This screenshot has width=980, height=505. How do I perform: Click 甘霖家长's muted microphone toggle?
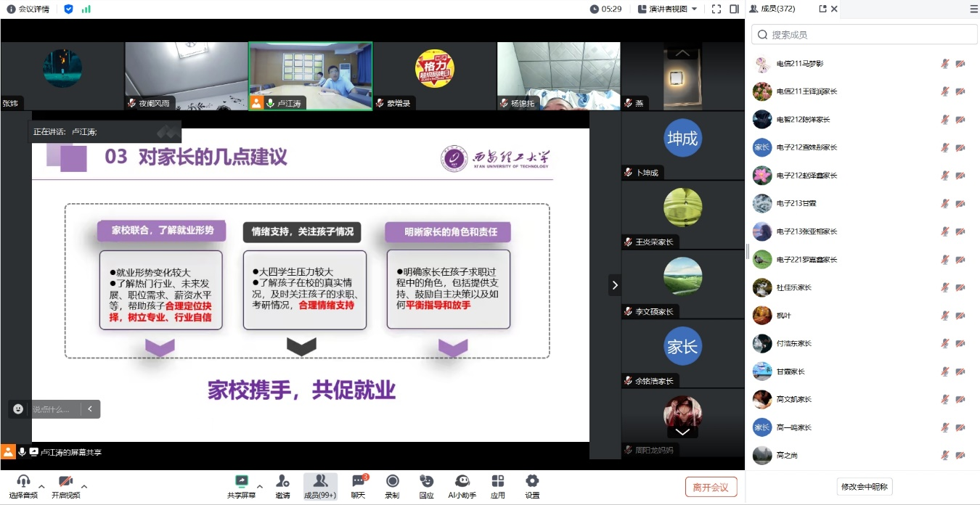945,371
